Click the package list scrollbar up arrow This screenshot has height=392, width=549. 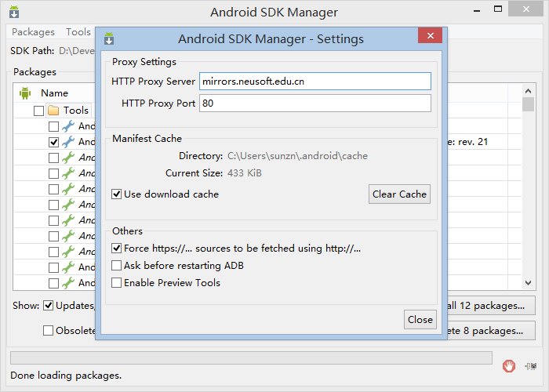(529, 93)
